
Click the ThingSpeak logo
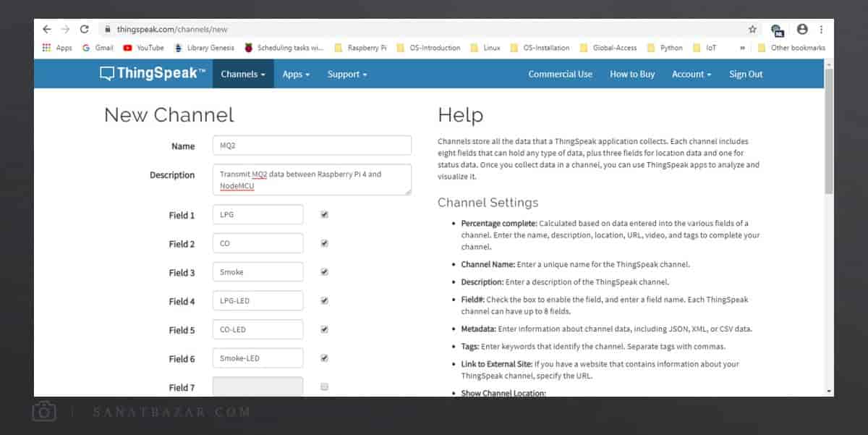pyautogui.click(x=153, y=74)
